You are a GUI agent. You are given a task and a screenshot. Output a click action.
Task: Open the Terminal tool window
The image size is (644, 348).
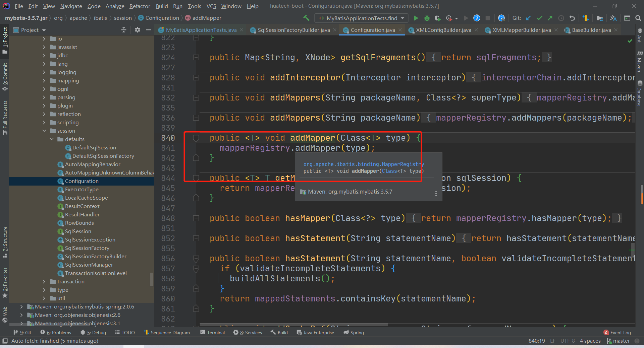[x=212, y=333]
